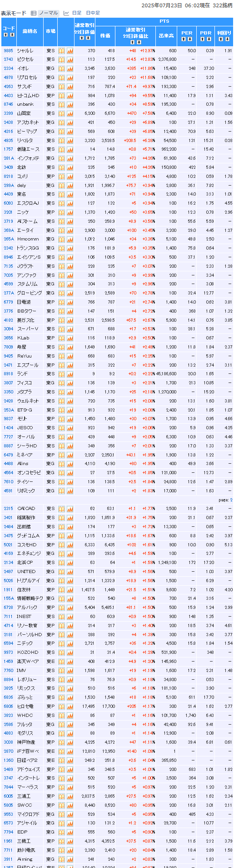Open stock code link 9885
This screenshot has height=868, width=239.
click(8, 51)
